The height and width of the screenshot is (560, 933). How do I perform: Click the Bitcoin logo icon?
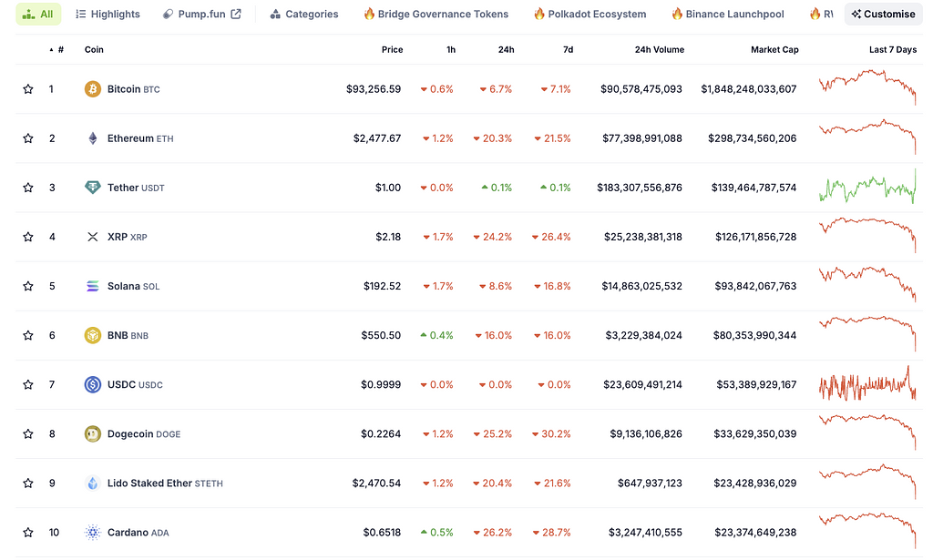click(92, 89)
